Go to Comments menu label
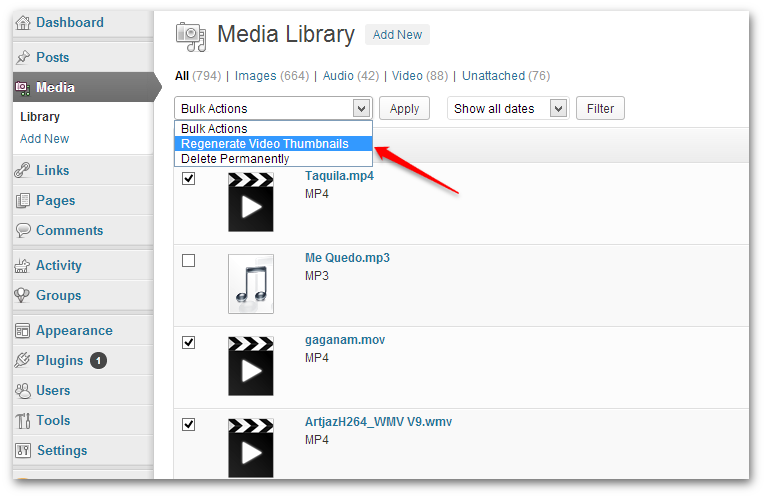 click(x=70, y=231)
